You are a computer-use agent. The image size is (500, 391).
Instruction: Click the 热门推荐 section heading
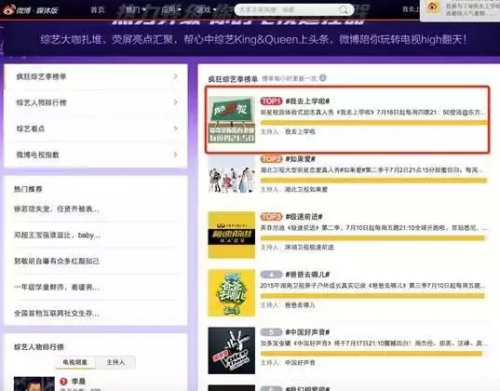coord(28,189)
